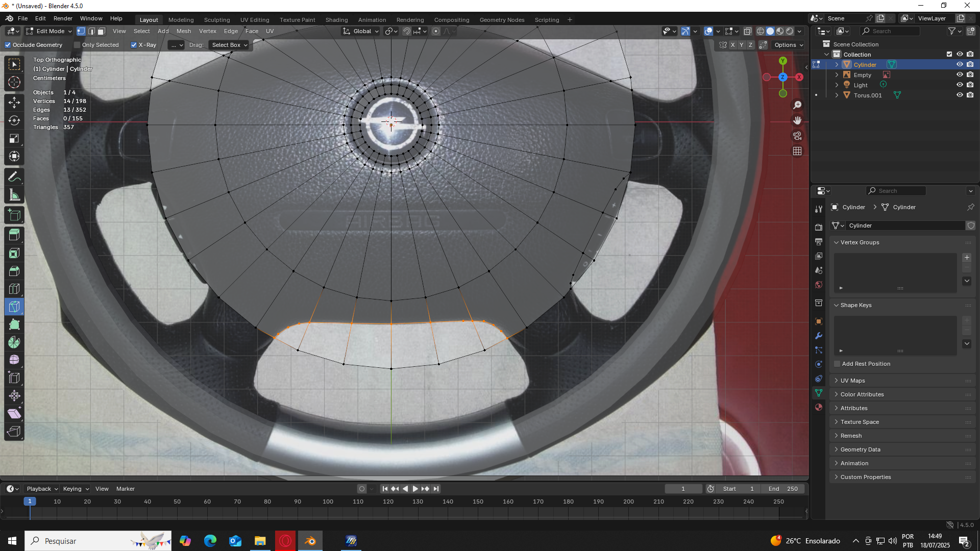Expand the UV Maps panel
980x551 pixels.
pos(852,381)
